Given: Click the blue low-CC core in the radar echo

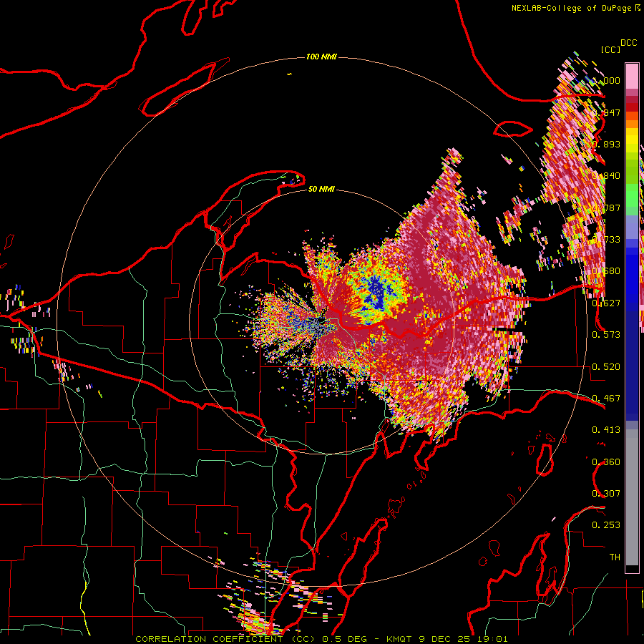Looking at the screenshot, I should click(376, 293).
